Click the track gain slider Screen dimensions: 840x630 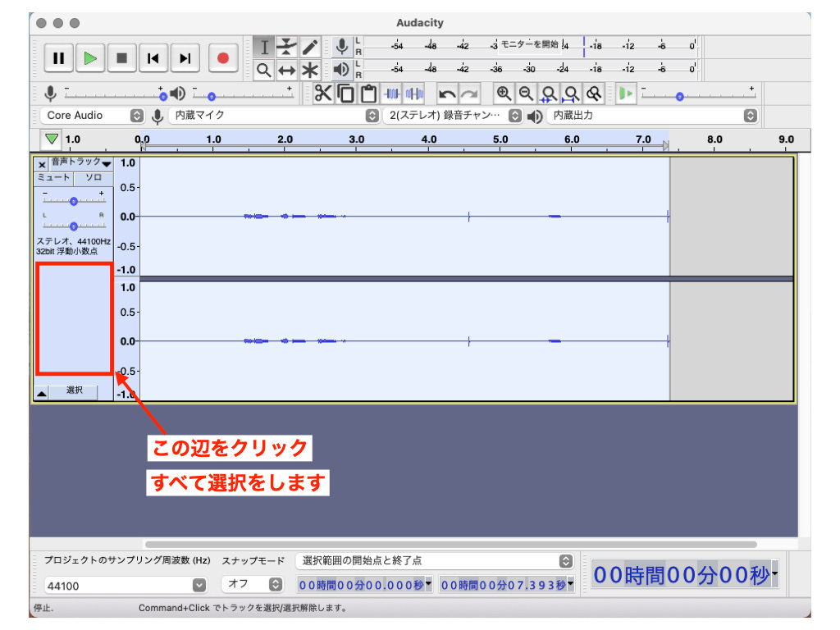click(73, 200)
